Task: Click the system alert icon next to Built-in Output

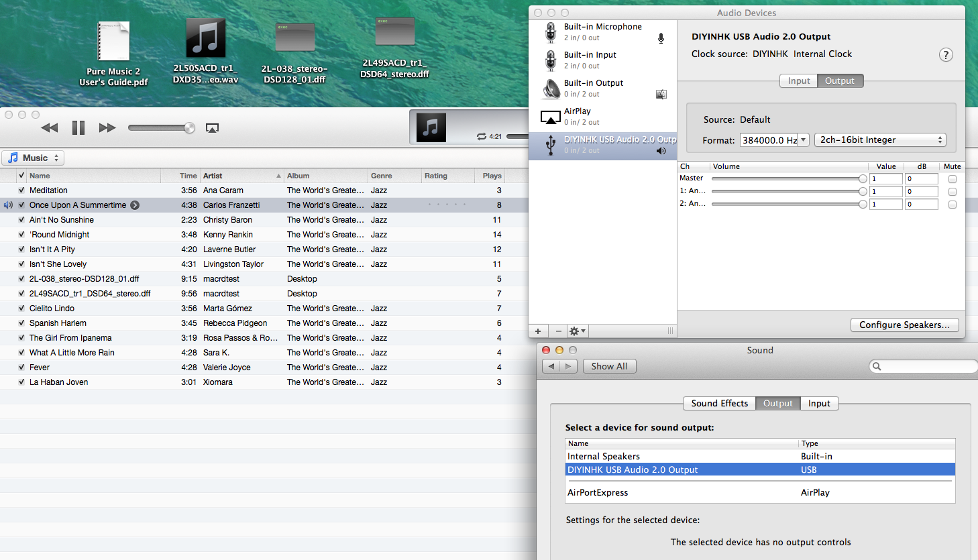Action: point(661,95)
